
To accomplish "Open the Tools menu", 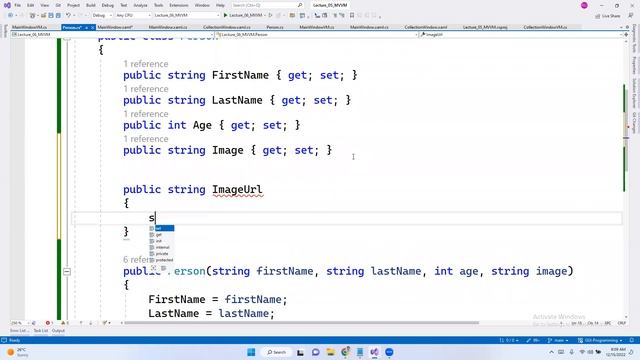I will click(x=158, y=5).
